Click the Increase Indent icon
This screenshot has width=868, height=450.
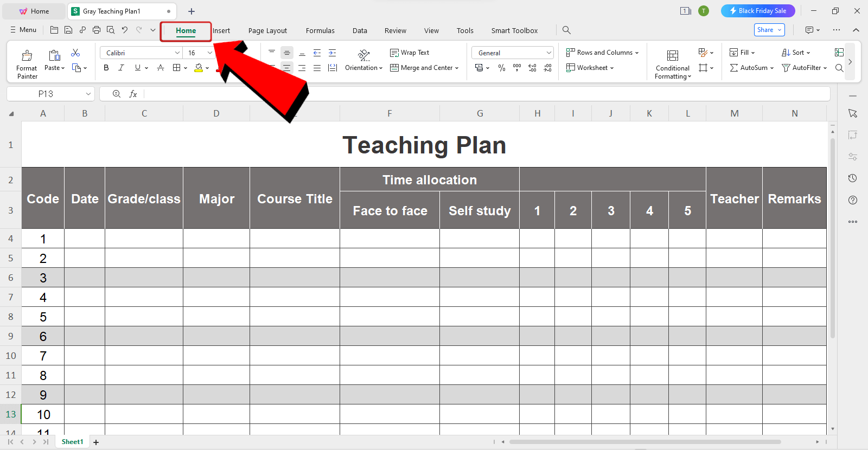tap(333, 53)
